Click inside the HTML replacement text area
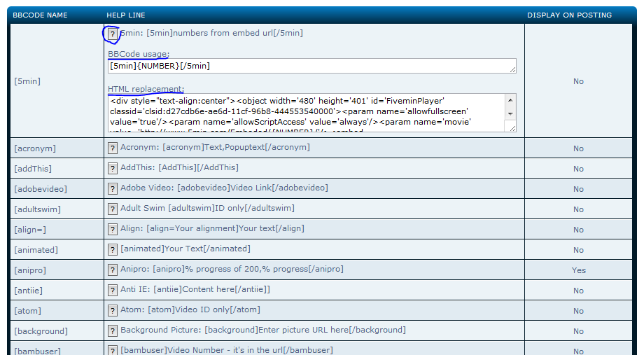The width and height of the screenshot is (644, 355). click(x=305, y=113)
